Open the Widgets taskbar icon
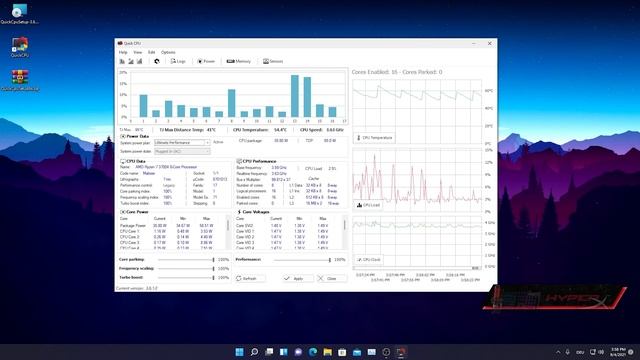This screenshot has height=360, width=640. (283, 352)
